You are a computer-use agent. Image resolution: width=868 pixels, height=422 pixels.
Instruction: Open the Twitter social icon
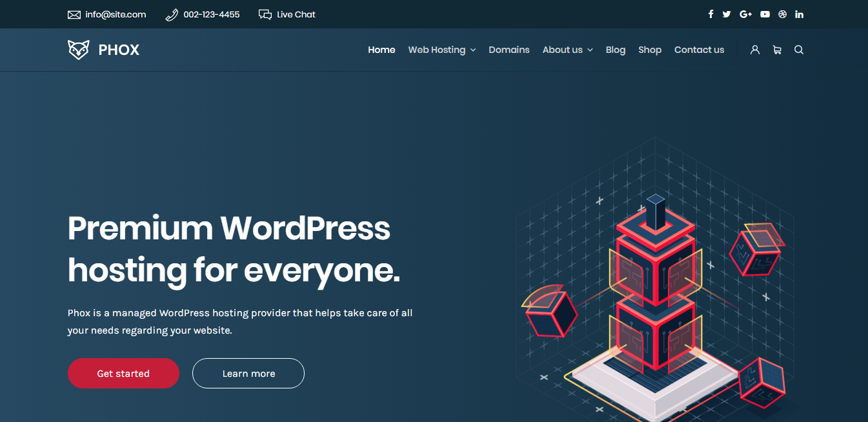click(x=727, y=14)
